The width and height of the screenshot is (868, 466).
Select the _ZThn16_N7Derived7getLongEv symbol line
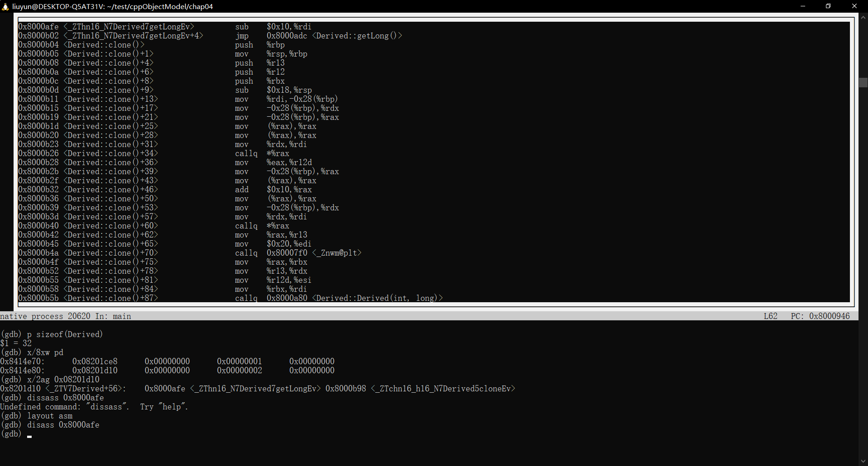tap(128, 26)
